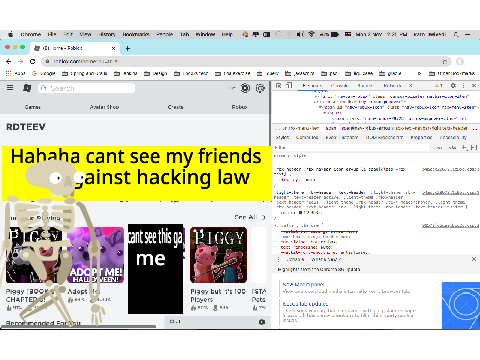Click the Chrome back arrow

click(x=9, y=62)
